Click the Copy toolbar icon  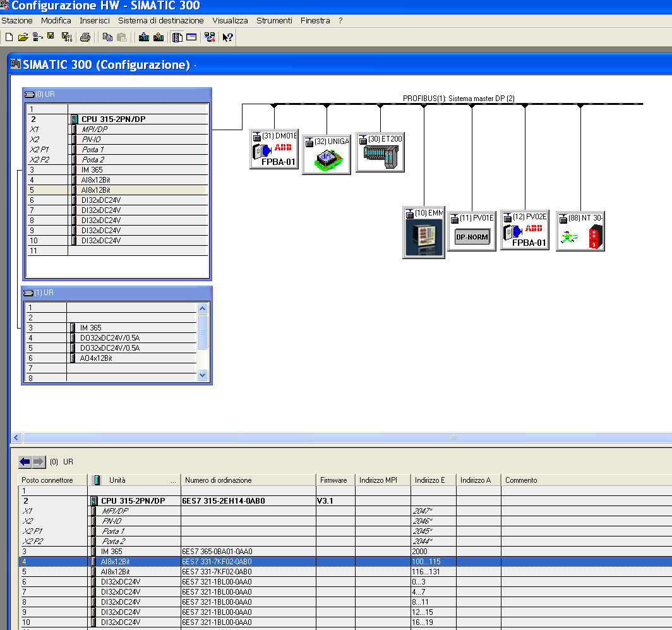click(x=107, y=37)
